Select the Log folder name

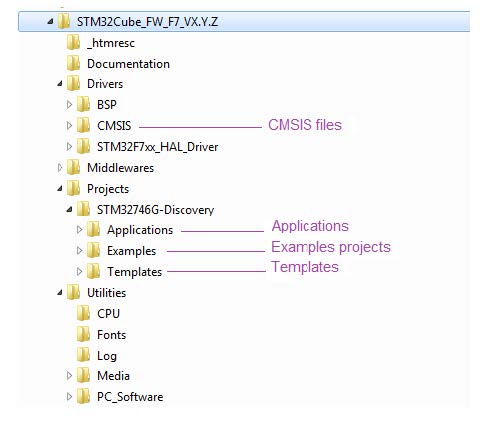107,356
